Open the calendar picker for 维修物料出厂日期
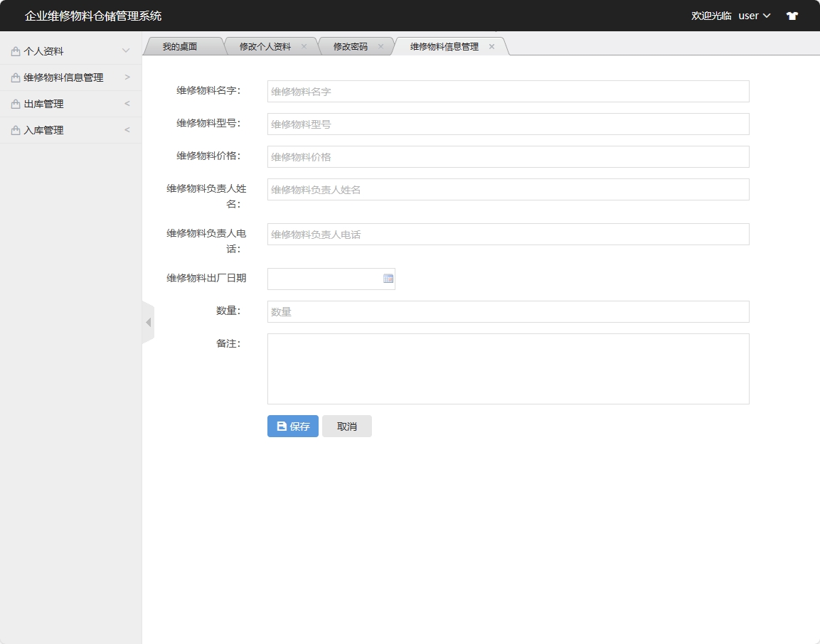Viewport: 820px width, 644px height. (388, 279)
